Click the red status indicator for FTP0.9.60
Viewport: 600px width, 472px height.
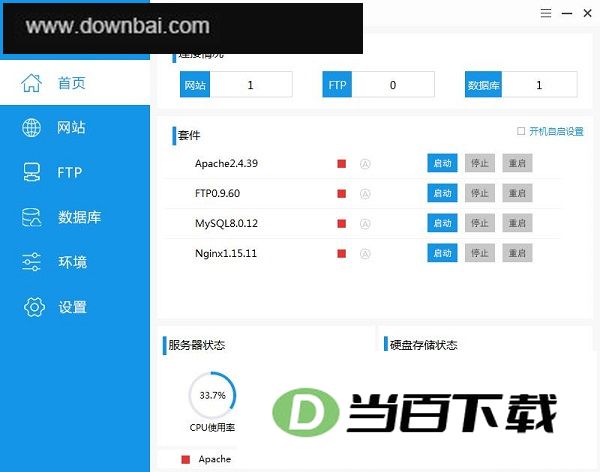tap(342, 194)
